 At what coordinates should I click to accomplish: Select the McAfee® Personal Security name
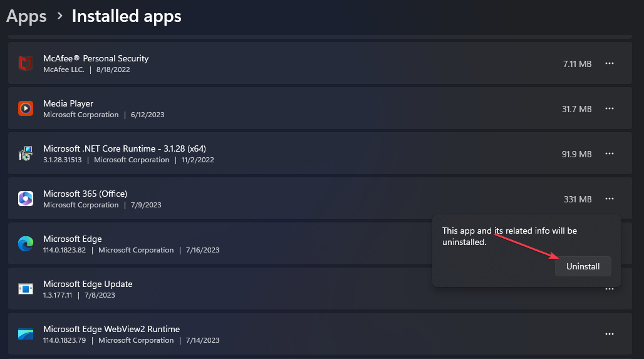point(96,58)
